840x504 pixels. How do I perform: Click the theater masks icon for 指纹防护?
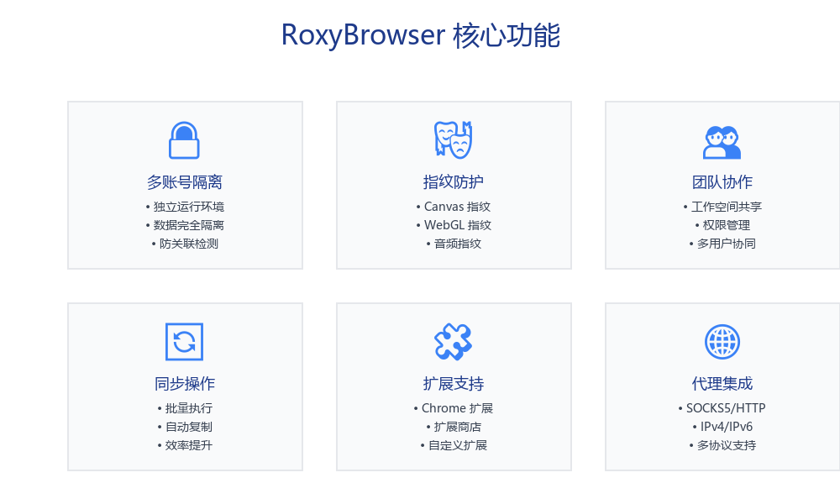(x=454, y=139)
